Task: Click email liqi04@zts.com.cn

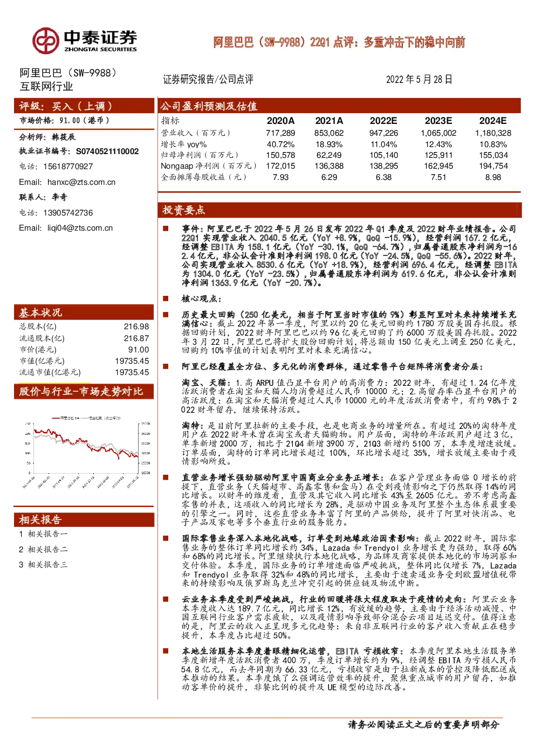Action: coord(80,228)
